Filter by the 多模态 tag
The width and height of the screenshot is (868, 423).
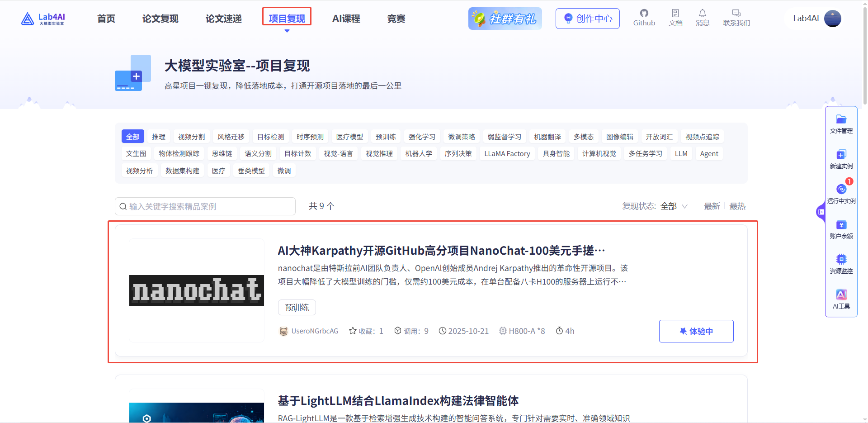[584, 137]
